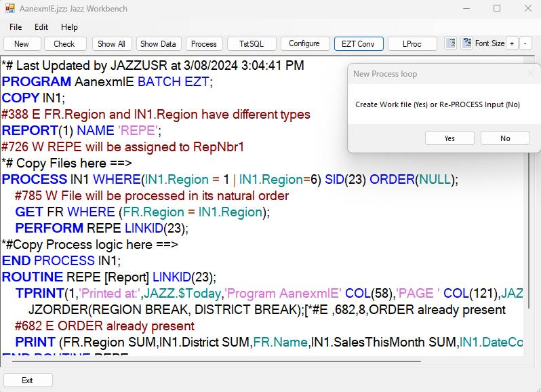Screen dimensions: 541x392
Task: Click the Jazz Workbench app icon in title bar
Action: tap(9, 9)
